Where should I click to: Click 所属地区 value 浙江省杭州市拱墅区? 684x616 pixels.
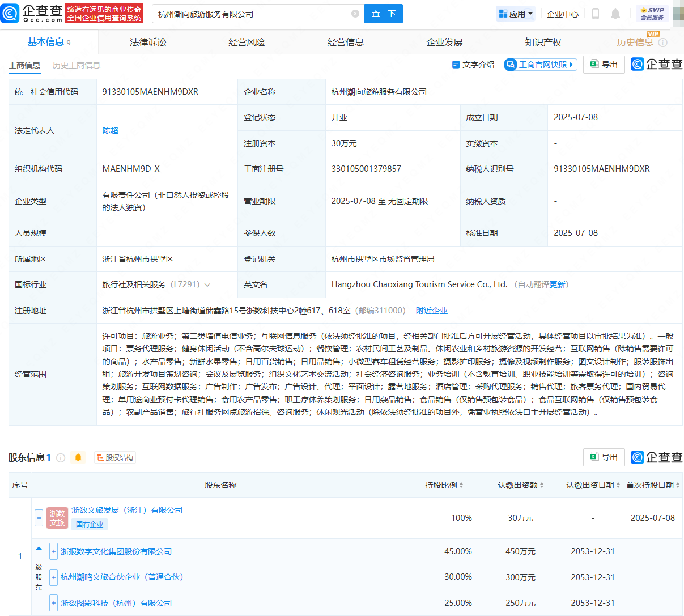click(138, 259)
